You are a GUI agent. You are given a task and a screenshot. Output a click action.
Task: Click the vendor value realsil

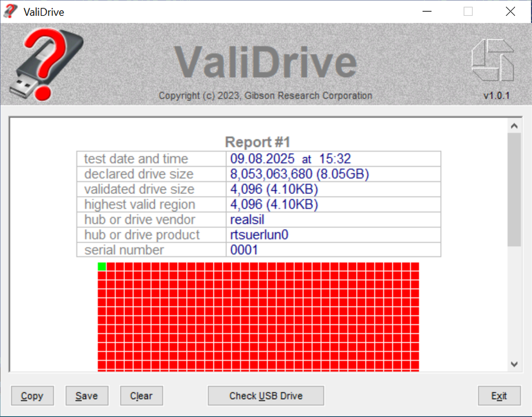(x=247, y=219)
